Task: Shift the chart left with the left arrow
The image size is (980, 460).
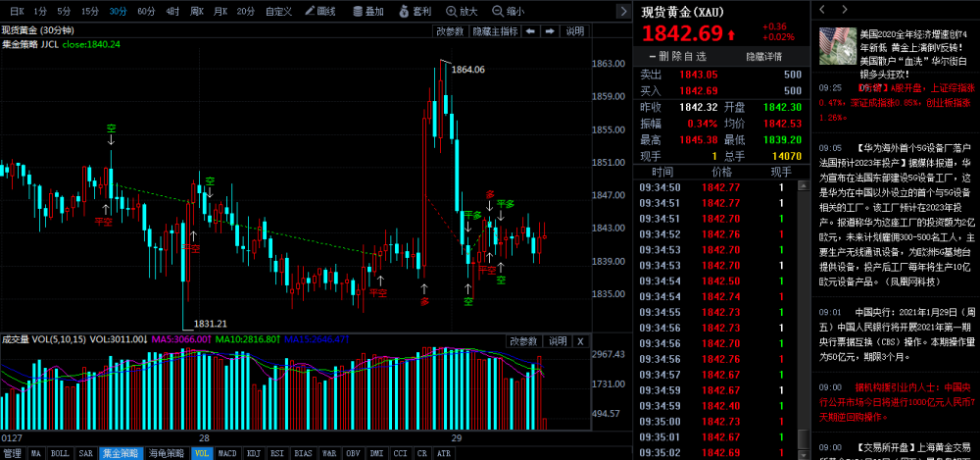Action: [530, 31]
